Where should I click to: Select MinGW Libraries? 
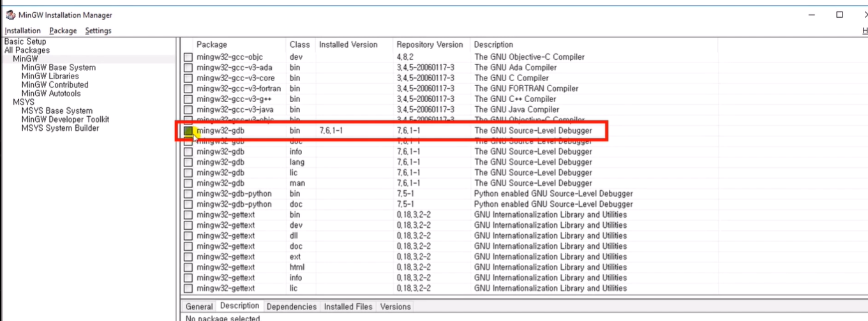[50, 76]
